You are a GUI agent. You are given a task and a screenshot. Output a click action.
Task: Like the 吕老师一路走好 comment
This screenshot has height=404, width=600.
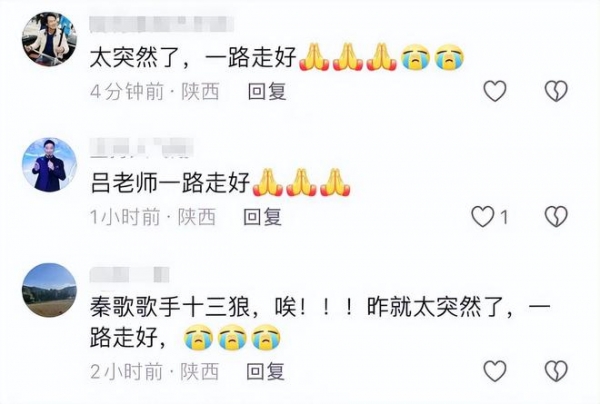pos(483,217)
